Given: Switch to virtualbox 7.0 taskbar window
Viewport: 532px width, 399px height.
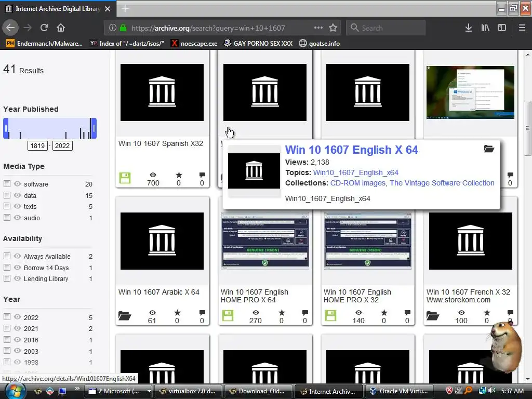Looking at the screenshot, I should coord(187,391).
